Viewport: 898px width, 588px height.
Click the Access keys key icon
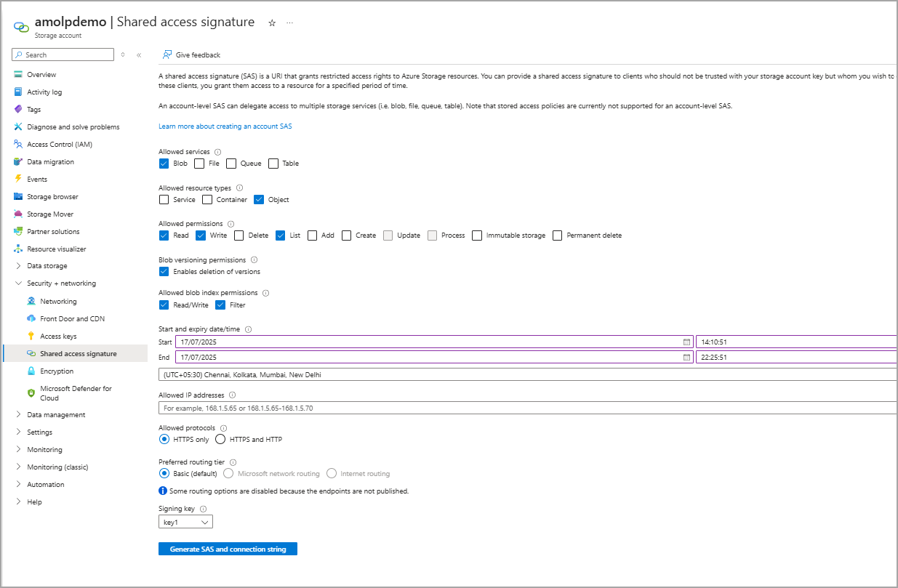coord(31,337)
